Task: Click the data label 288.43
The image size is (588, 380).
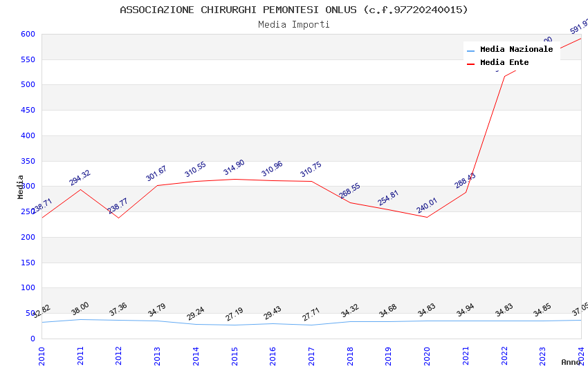Action: click(x=465, y=180)
